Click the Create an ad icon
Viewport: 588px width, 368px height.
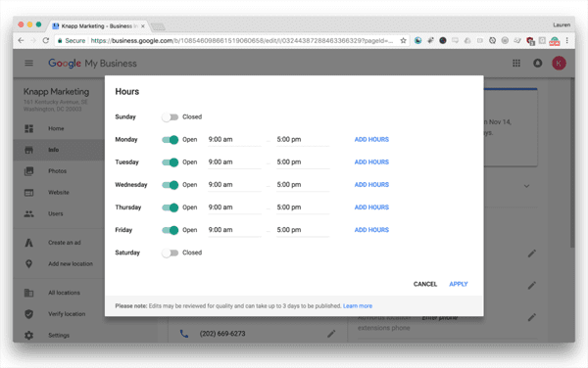pyautogui.click(x=28, y=243)
